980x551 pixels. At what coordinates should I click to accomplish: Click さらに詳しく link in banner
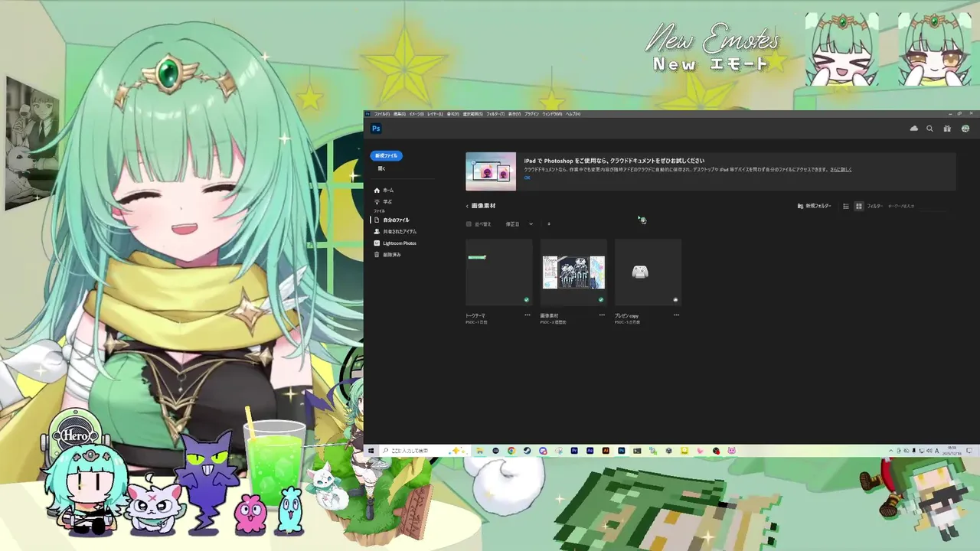tap(841, 169)
